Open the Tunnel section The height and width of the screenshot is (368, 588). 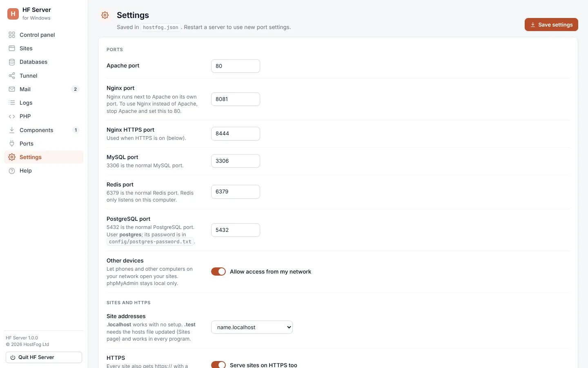(44, 76)
